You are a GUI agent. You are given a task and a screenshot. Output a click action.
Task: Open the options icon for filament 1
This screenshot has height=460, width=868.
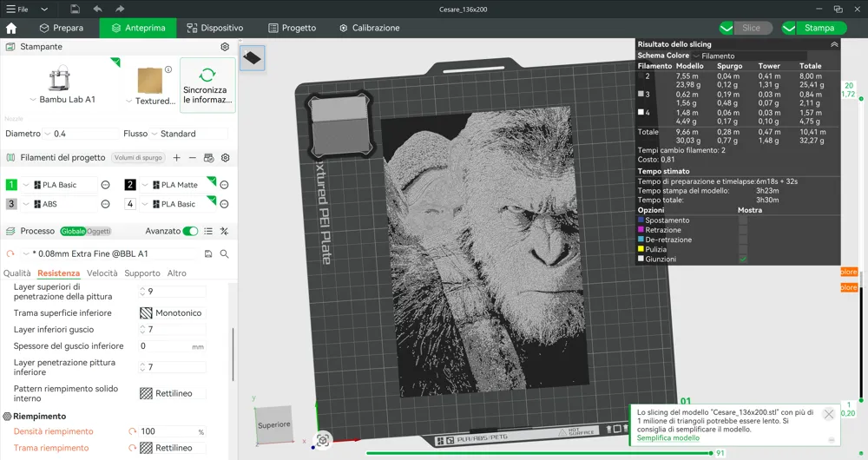105,185
